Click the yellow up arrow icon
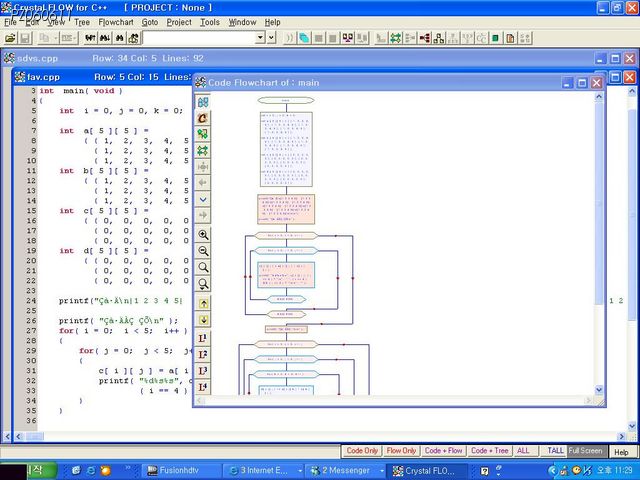640x480 pixels. [x=203, y=303]
